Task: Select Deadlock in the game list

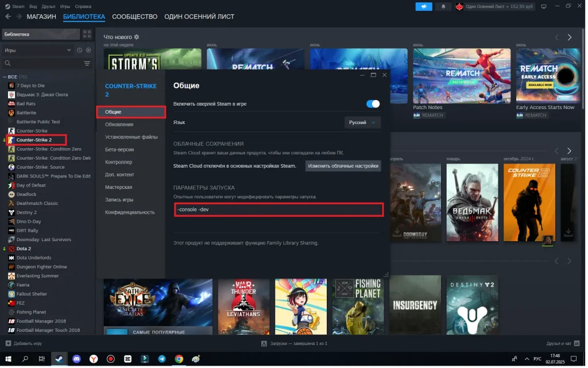Action: (26, 194)
